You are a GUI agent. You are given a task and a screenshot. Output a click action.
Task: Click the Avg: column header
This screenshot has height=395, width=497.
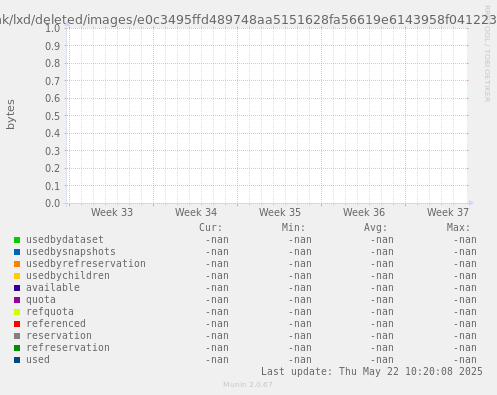coord(376,228)
